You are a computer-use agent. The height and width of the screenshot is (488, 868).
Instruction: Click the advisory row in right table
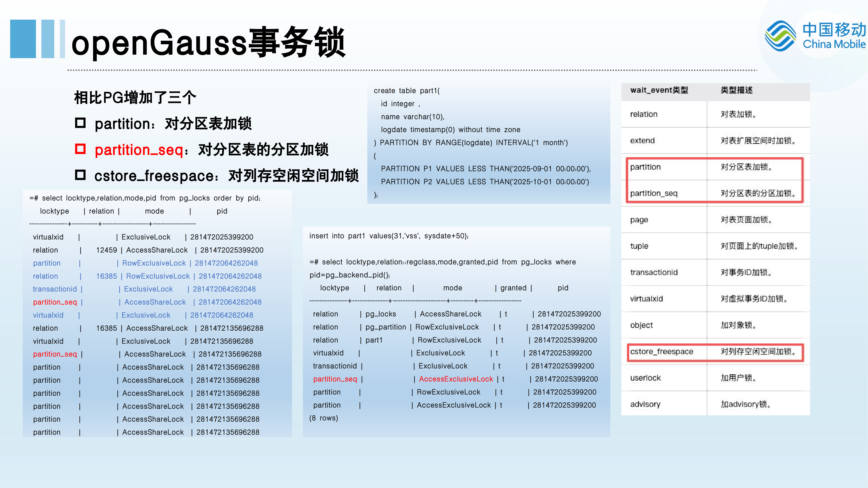pos(645,404)
